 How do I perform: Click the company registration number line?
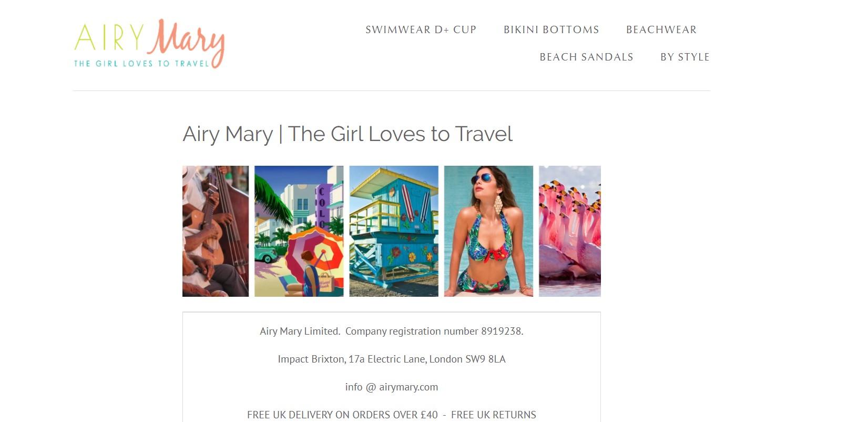(x=392, y=331)
